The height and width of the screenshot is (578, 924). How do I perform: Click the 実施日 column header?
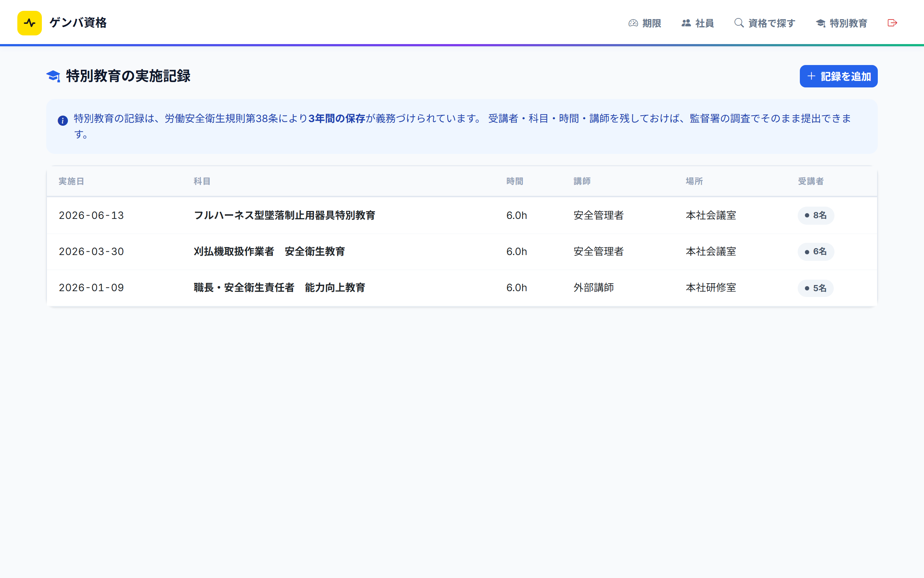pyautogui.click(x=71, y=181)
